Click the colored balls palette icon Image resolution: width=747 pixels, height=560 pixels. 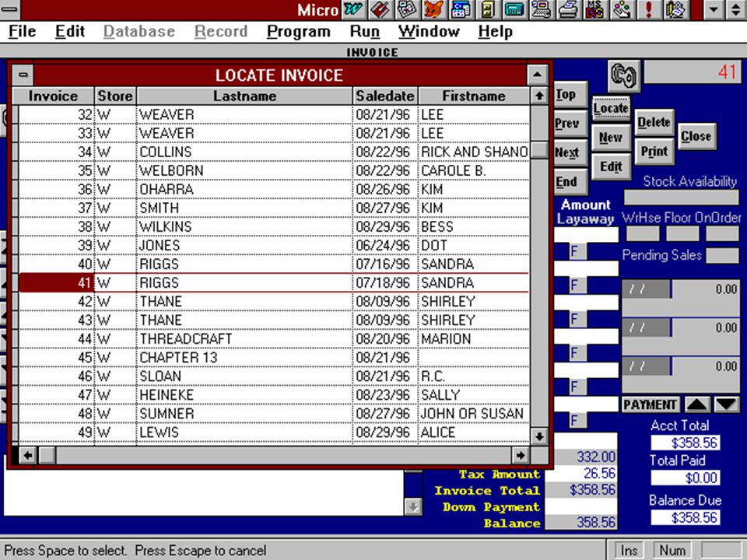(622, 9)
